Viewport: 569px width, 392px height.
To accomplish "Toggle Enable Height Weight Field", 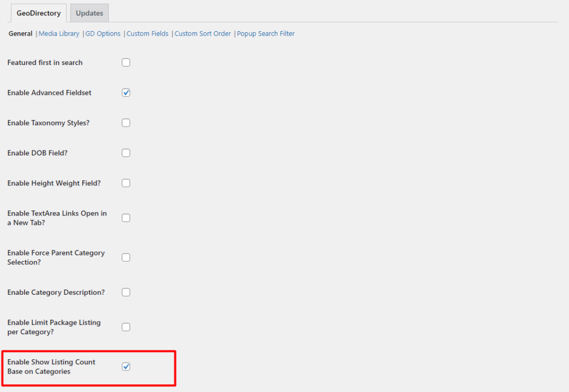I will [126, 183].
